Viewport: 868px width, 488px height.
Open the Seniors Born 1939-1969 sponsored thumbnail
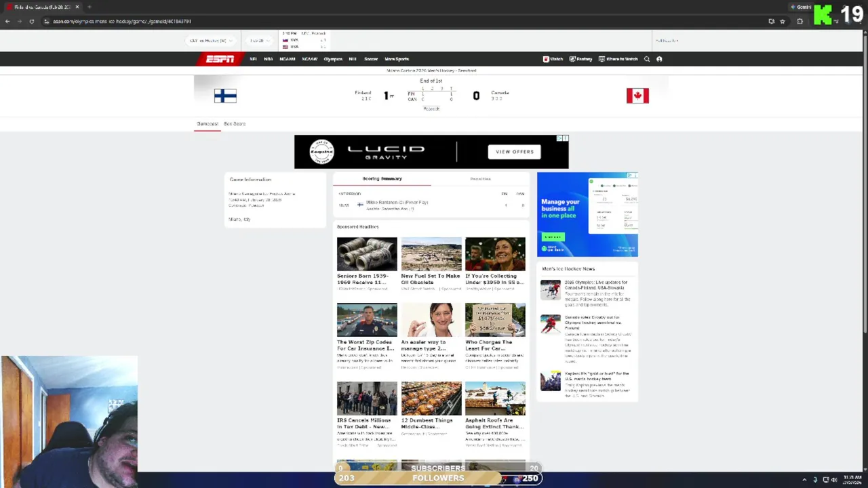point(367,254)
